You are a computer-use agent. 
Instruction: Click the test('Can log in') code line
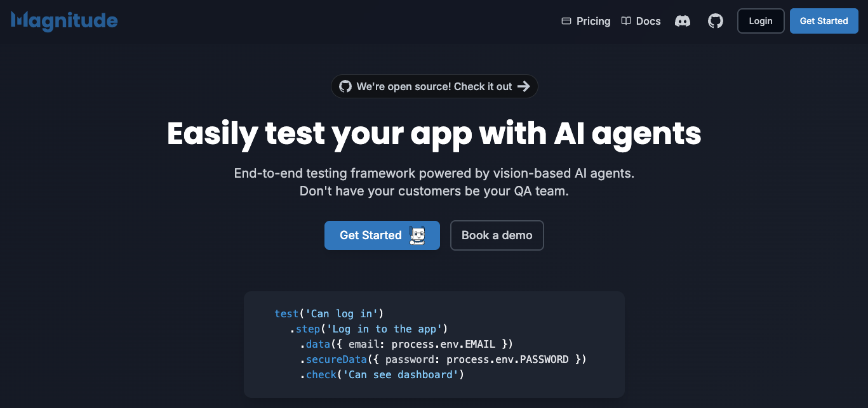(329, 313)
